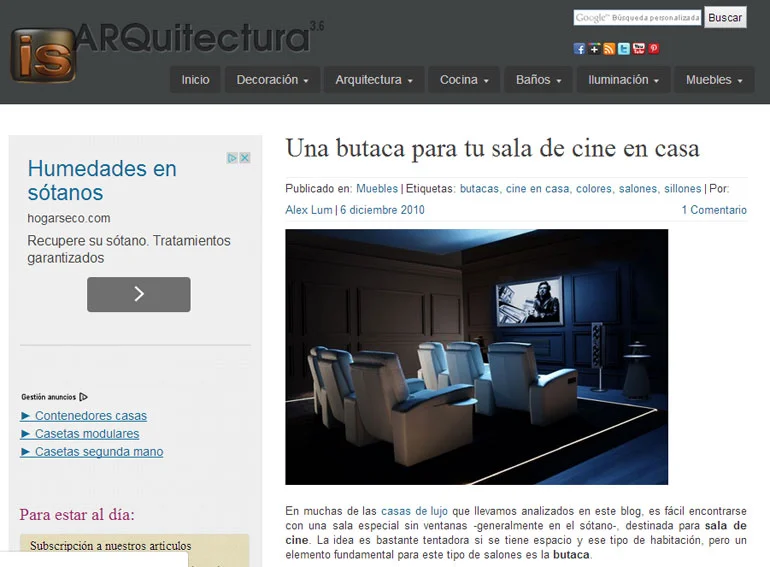
Task: Click the Buscar search button
Action: point(725,18)
